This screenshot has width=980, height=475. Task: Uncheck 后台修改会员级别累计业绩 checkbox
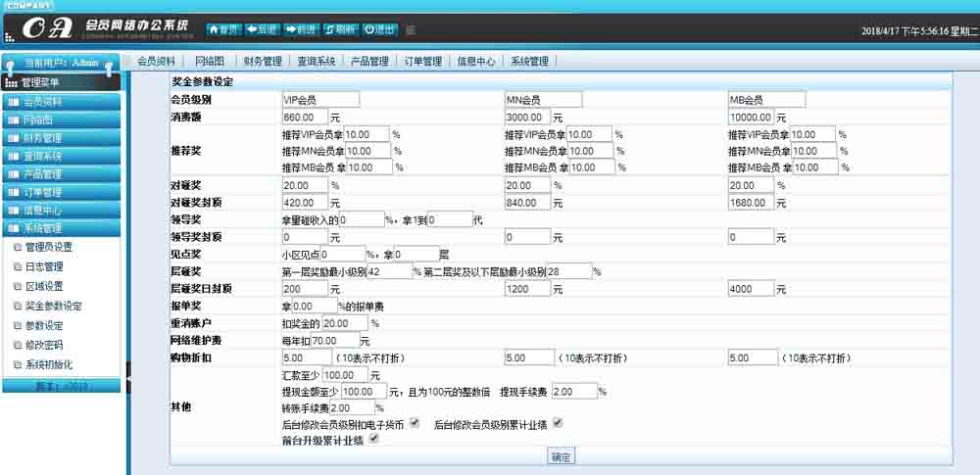[x=558, y=423]
